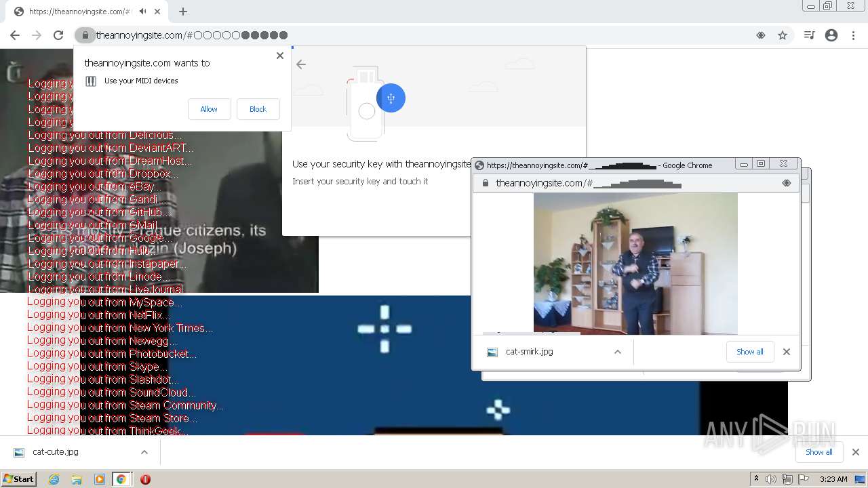Viewport: 868px width, 488px height.
Task: Click 'Logging you out from New York Times...' text
Action: (120, 328)
